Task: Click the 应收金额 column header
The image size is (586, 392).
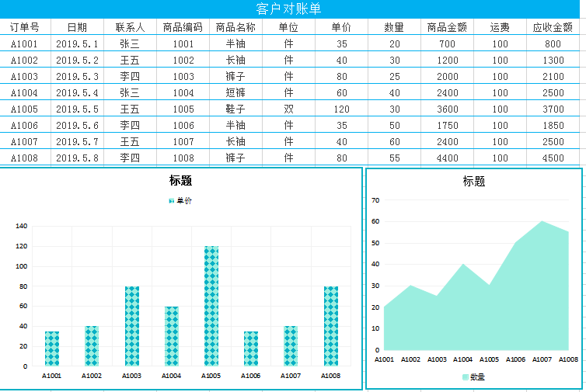Action: tap(553, 27)
